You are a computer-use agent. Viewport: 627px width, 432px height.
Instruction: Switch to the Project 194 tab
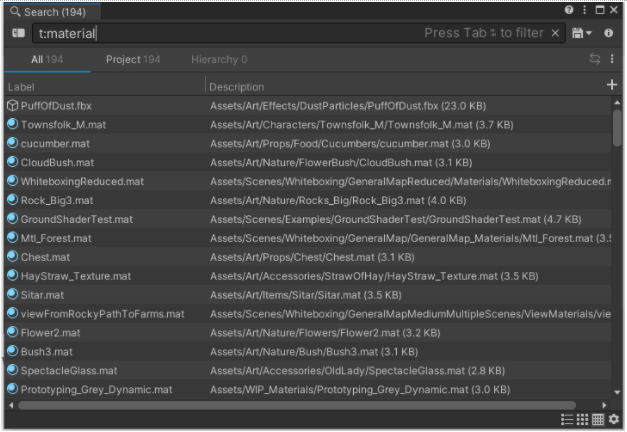coord(133,60)
